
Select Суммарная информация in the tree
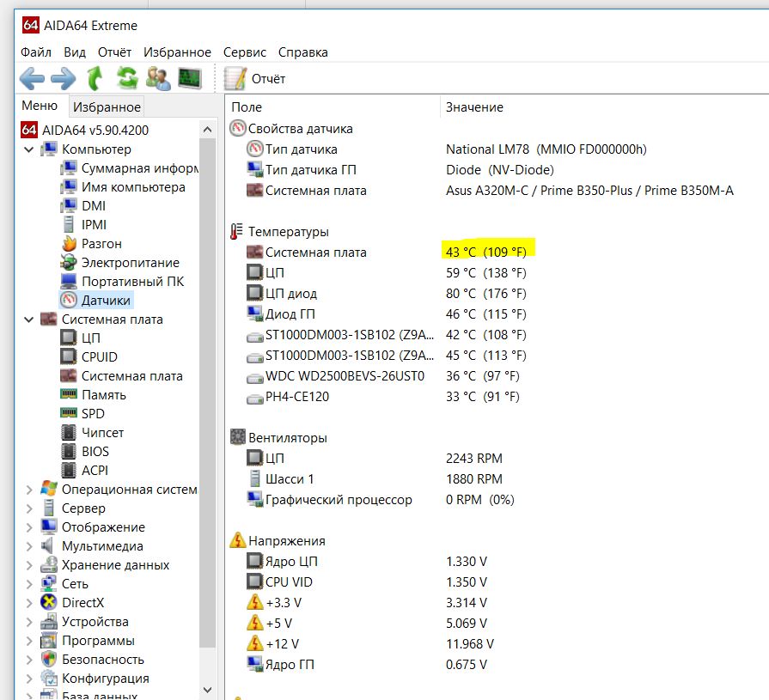[130, 168]
